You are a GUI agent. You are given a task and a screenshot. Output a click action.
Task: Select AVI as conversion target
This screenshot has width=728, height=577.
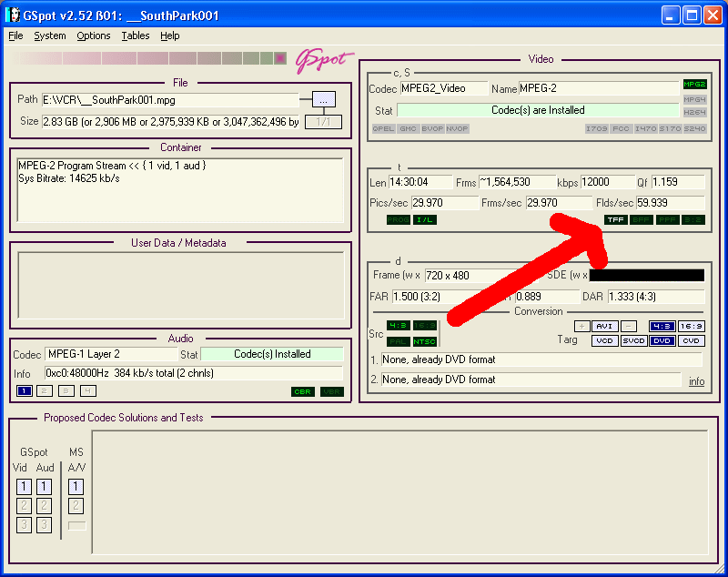pyautogui.click(x=604, y=327)
